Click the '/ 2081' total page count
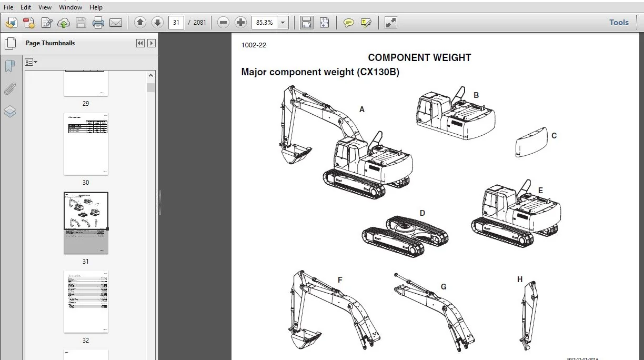Screen dimensions: 644x360 (x=197, y=23)
